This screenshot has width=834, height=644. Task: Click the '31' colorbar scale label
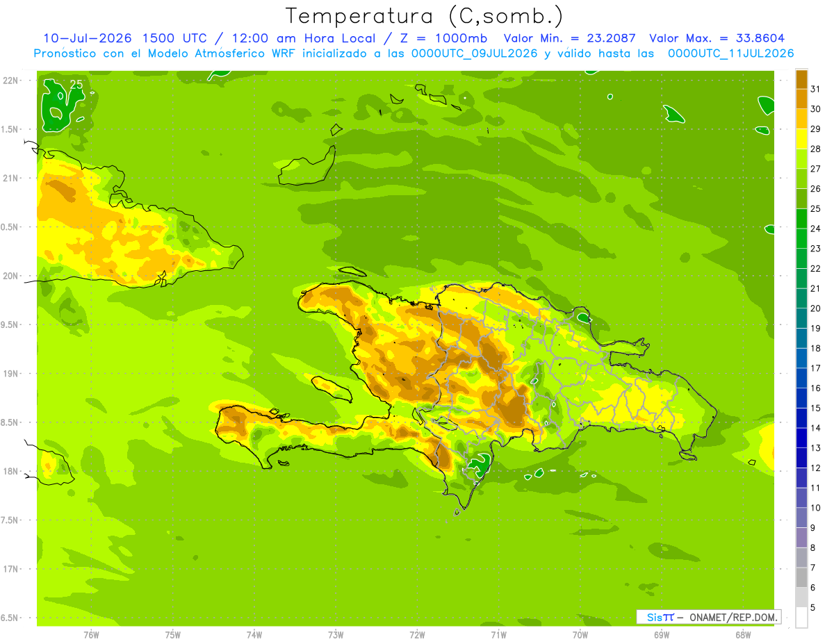coord(815,89)
